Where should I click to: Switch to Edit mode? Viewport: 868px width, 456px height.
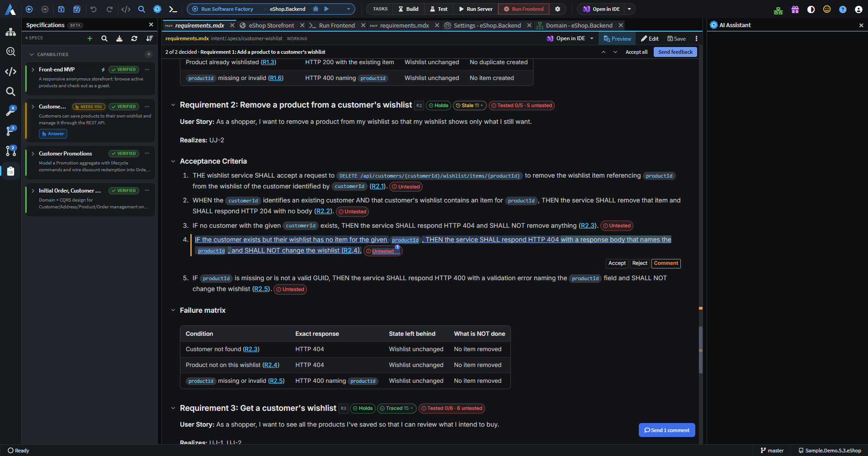(x=650, y=39)
